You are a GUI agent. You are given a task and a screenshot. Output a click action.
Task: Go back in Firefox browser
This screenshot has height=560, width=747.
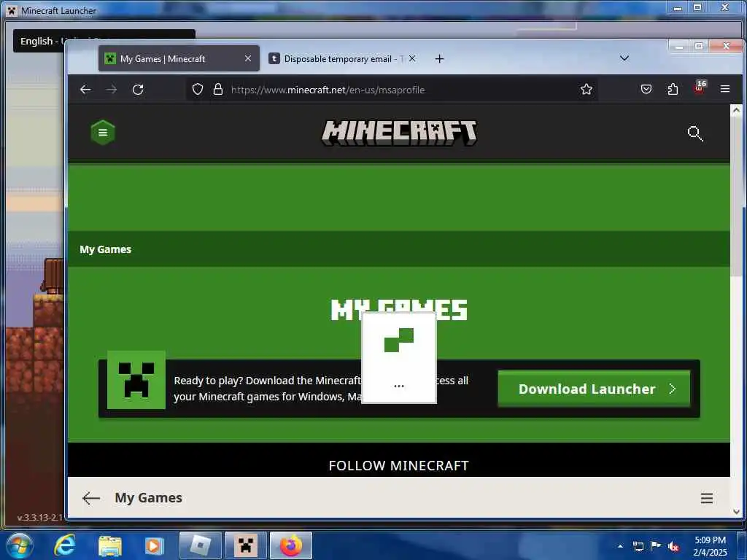[x=85, y=90]
